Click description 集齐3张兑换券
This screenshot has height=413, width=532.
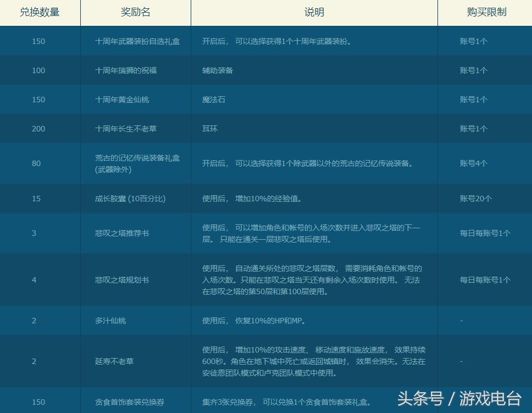[x=287, y=402]
